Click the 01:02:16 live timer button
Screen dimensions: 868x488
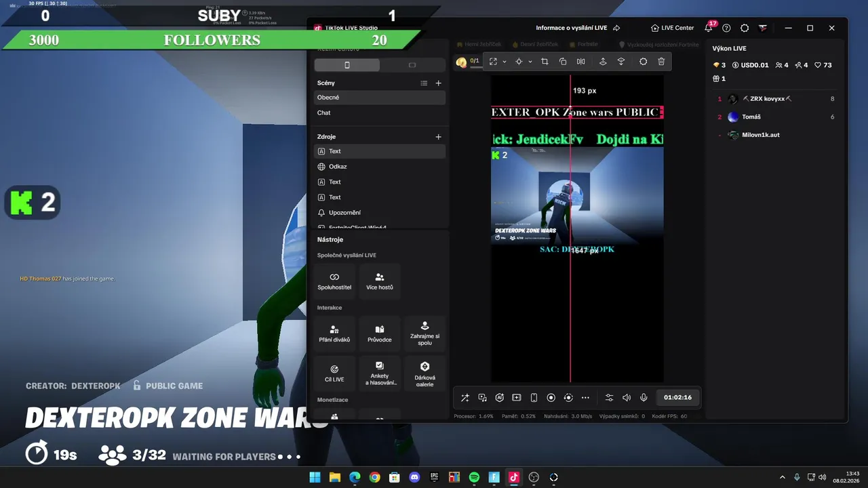(677, 398)
